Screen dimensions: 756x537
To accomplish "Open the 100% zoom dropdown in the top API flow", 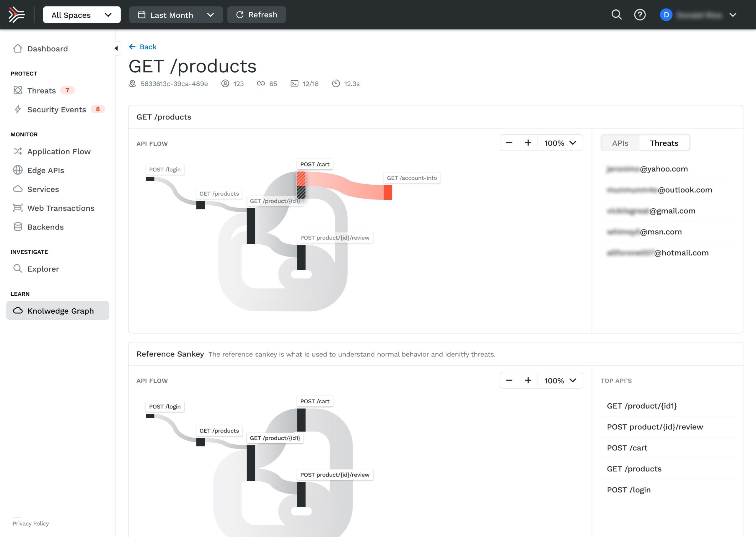I will [x=560, y=143].
